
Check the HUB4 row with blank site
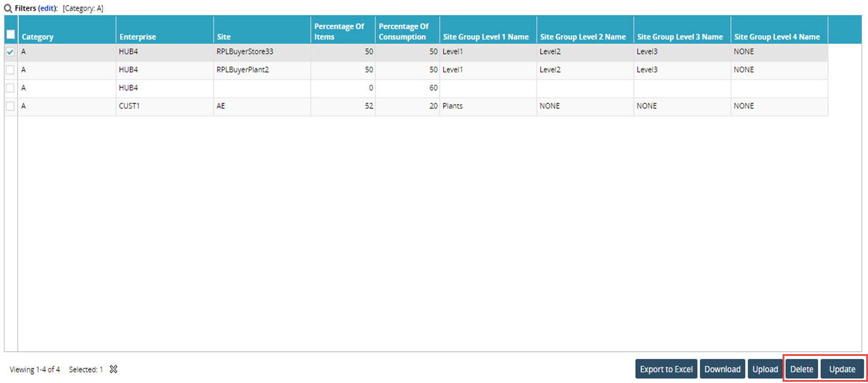pos(10,88)
